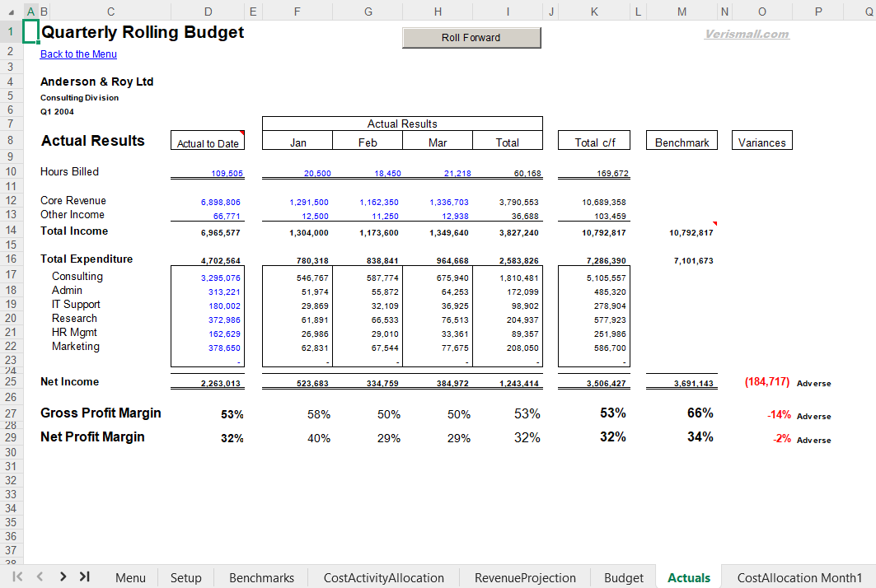Select column D header
The image size is (876, 588).
(x=208, y=12)
